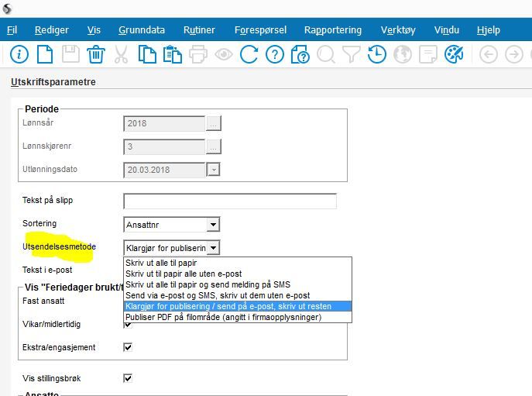
Task: Open the Vis menu
Action: click(x=94, y=30)
